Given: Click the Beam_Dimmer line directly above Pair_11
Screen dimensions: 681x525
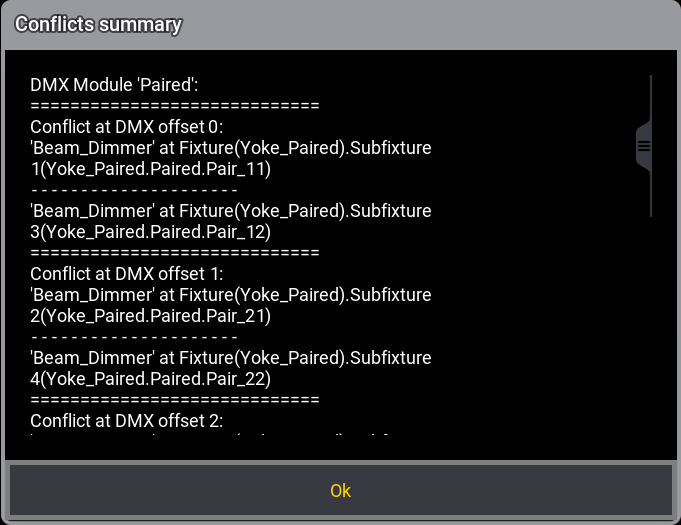Looking at the screenshot, I should [231, 148].
